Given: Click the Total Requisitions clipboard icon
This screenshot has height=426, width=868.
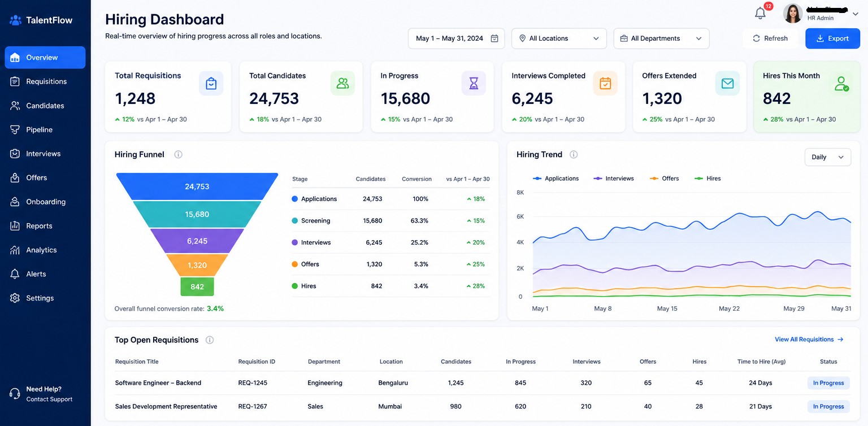Looking at the screenshot, I should click(x=211, y=84).
